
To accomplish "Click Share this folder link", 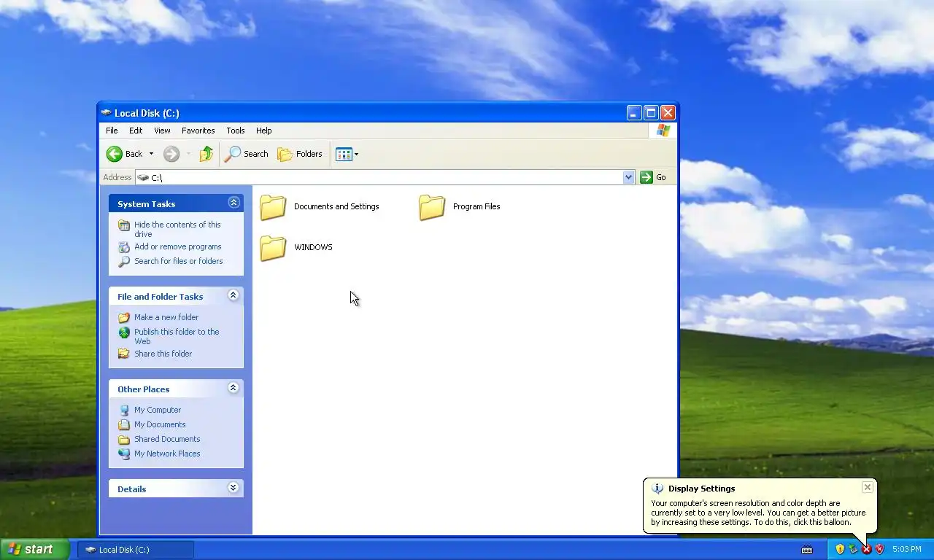I will coord(163,354).
